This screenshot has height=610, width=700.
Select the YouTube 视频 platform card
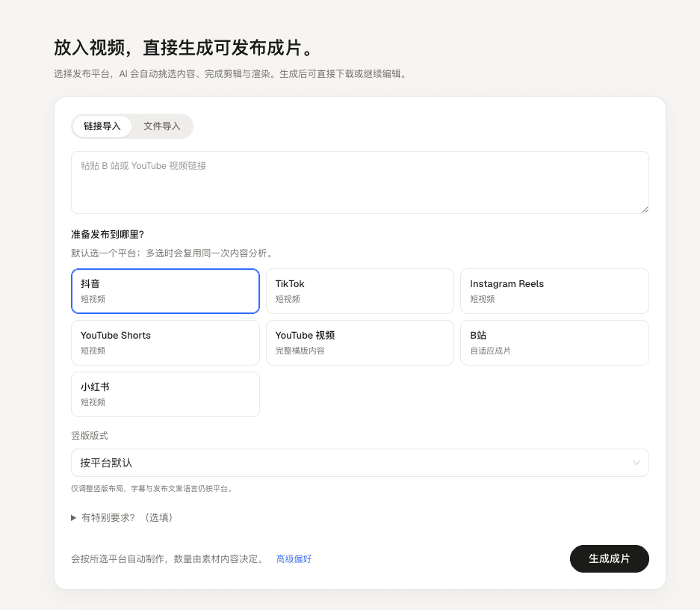[360, 342]
